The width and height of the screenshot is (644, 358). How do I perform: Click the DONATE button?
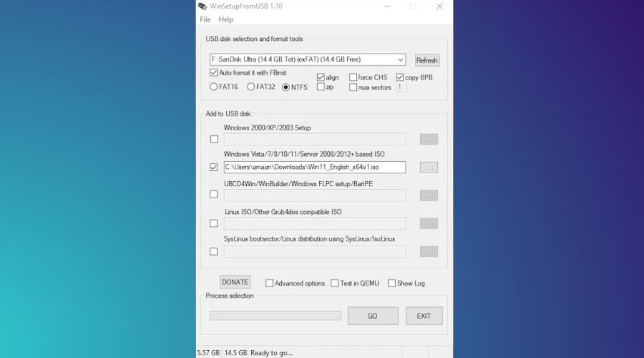[235, 282]
